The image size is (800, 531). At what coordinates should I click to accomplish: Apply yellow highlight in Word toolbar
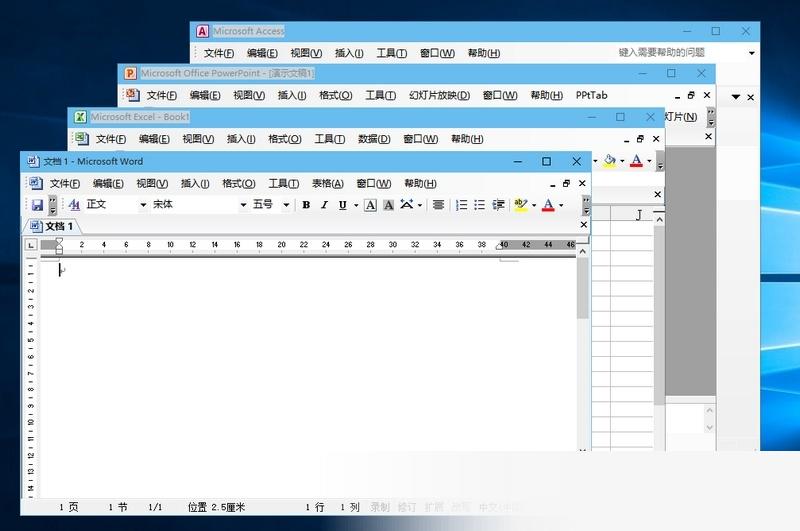pos(521,205)
